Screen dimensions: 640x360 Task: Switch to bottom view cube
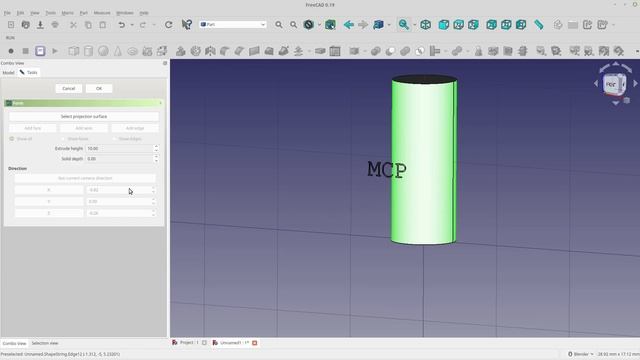tap(506, 25)
